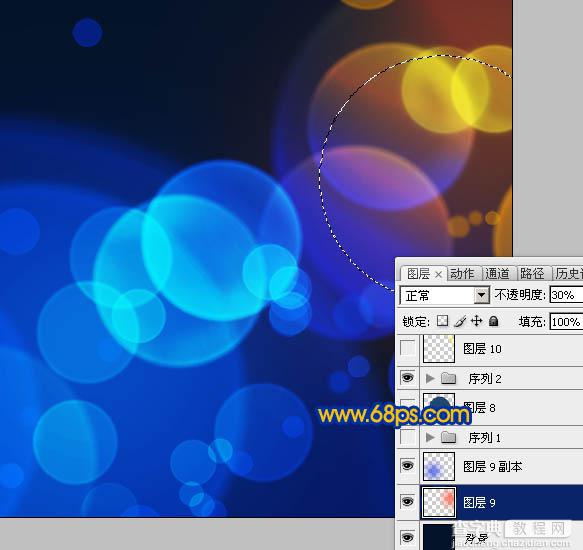
Task: Click the lock transparent pixels icon
Action: point(442,321)
